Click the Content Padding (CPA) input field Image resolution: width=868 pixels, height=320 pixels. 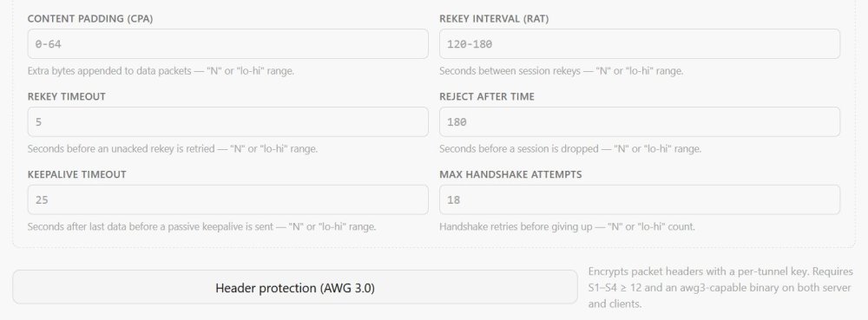(227, 43)
